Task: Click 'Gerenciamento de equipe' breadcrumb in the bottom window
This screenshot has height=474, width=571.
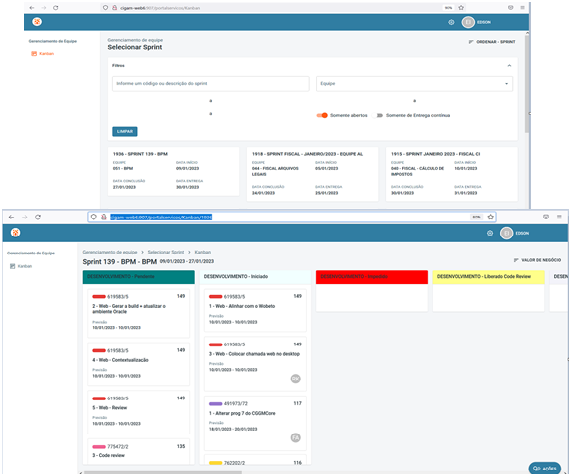Action: point(110,252)
